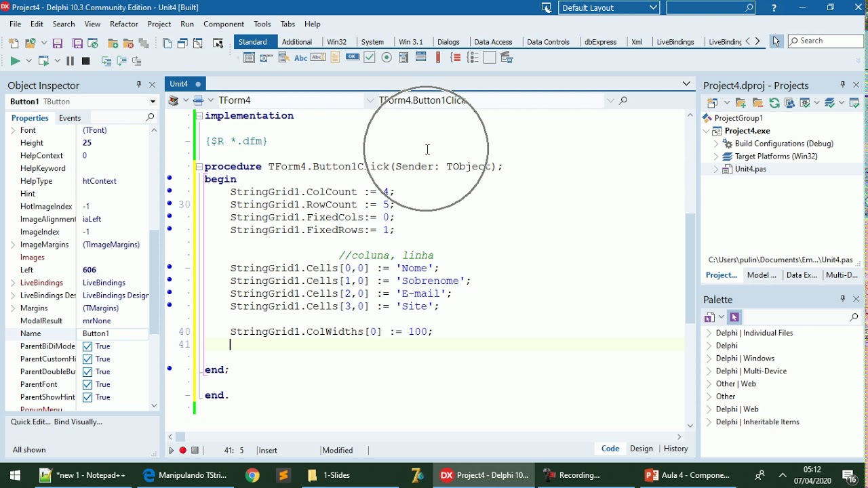This screenshot has height=488, width=868.
Task: Click the Run (green play) toolbar button
Action: pyautogui.click(x=15, y=61)
